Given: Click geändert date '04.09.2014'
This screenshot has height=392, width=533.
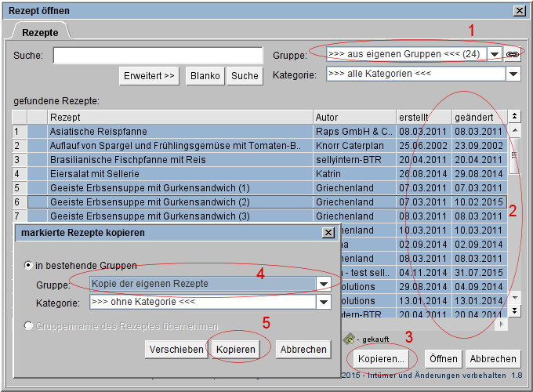Looking at the screenshot, I should [x=479, y=287].
